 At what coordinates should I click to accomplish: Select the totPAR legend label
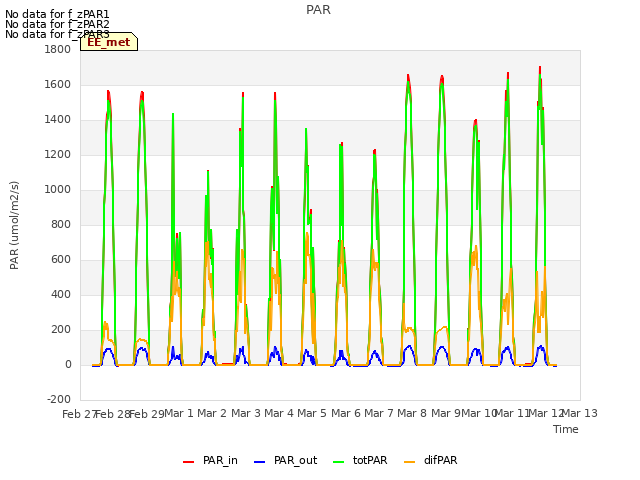(x=370, y=460)
